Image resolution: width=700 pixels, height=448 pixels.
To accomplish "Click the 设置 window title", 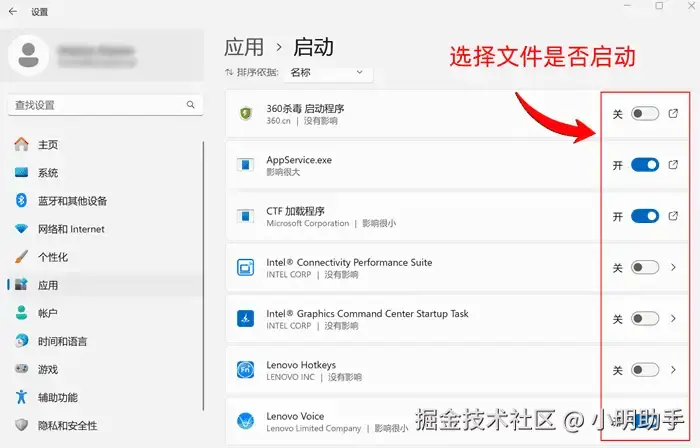I will coord(39,12).
